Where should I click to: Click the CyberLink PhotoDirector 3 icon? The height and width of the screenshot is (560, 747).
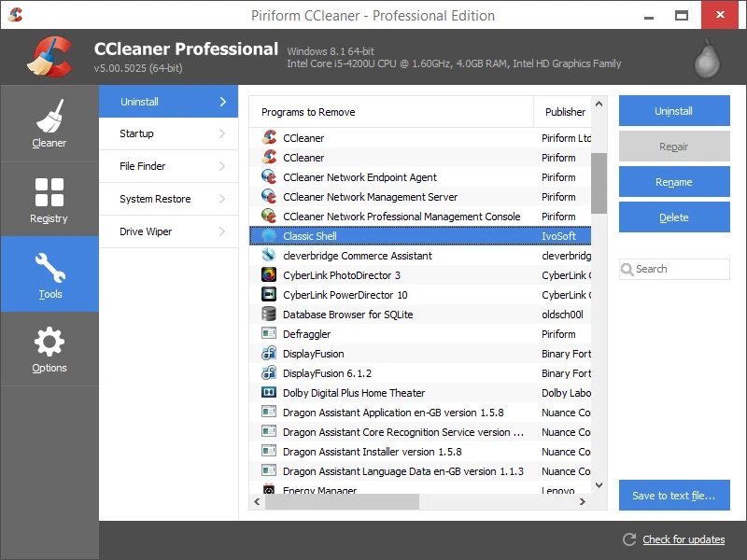pyautogui.click(x=268, y=274)
